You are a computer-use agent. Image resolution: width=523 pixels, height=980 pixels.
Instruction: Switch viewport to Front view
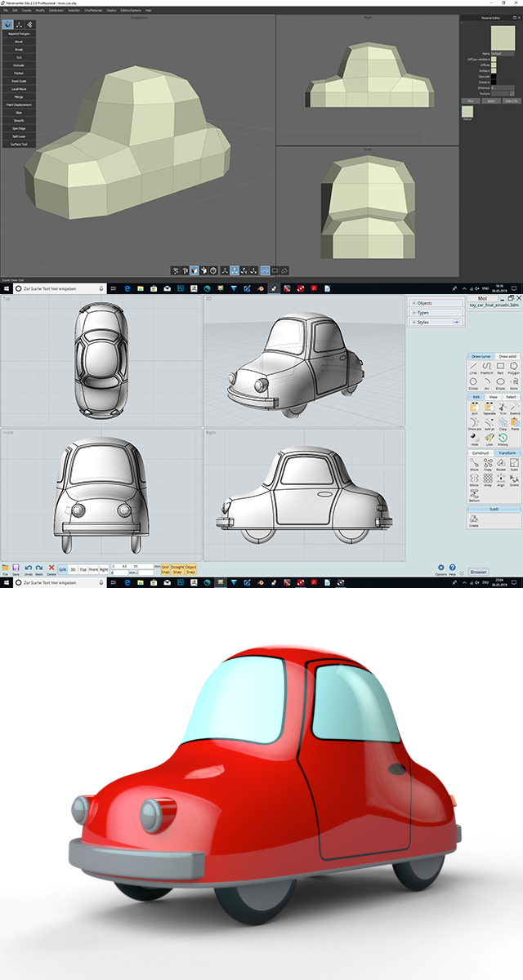click(x=93, y=569)
